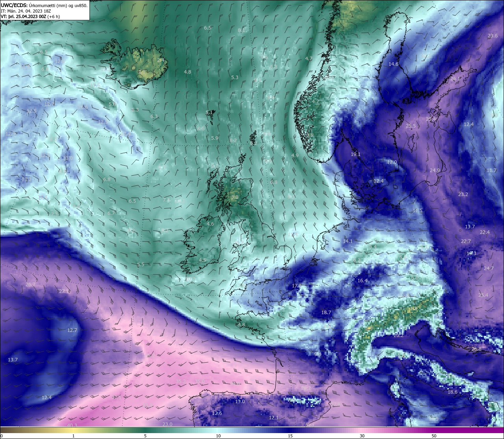This screenshot has width=504, height=439.
Task: Click the 11.5 value label
Action: click(417, 211)
